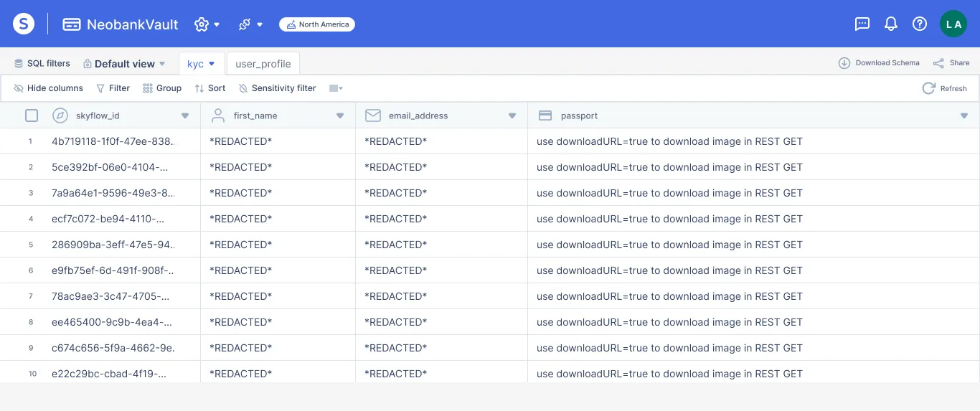Click the first row skyflow_id cell

click(x=113, y=141)
